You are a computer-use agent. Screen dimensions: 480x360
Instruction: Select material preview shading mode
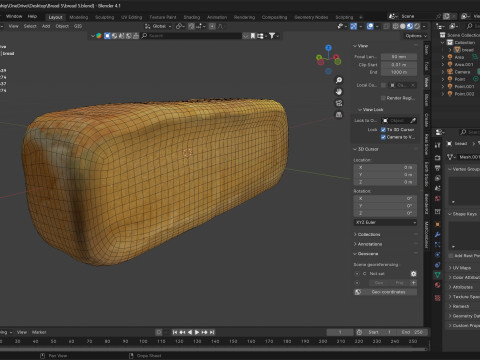coord(410,26)
